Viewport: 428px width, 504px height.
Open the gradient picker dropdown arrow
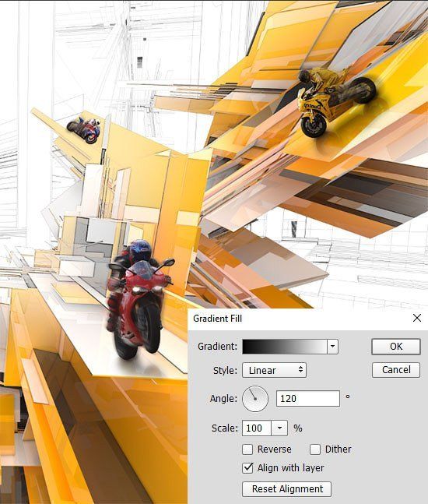332,347
